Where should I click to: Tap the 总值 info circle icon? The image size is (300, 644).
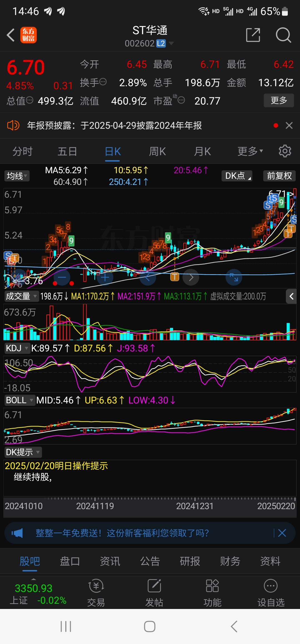click(x=29, y=100)
